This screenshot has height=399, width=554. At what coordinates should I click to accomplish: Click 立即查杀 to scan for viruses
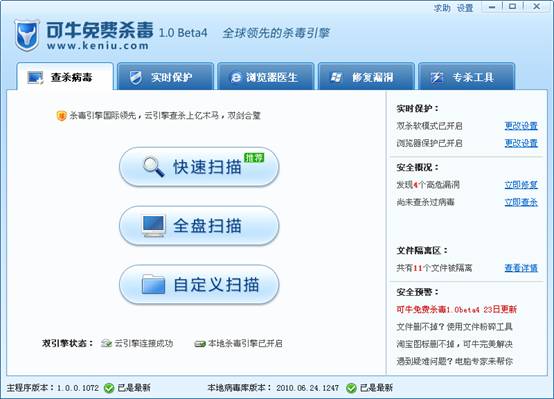[x=521, y=202]
